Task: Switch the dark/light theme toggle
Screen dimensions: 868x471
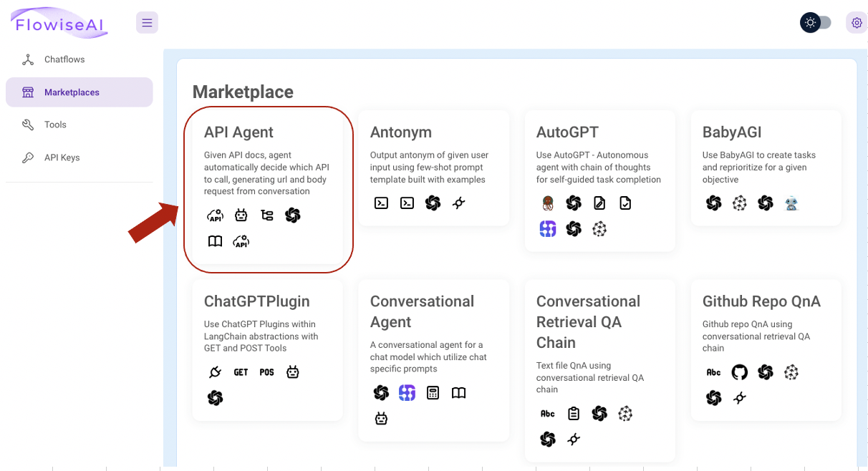Action: click(816, 23)
